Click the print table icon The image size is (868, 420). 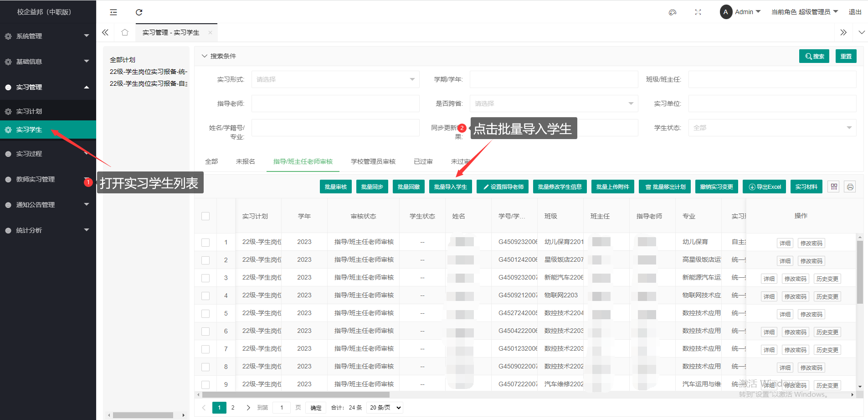[849, 187]
